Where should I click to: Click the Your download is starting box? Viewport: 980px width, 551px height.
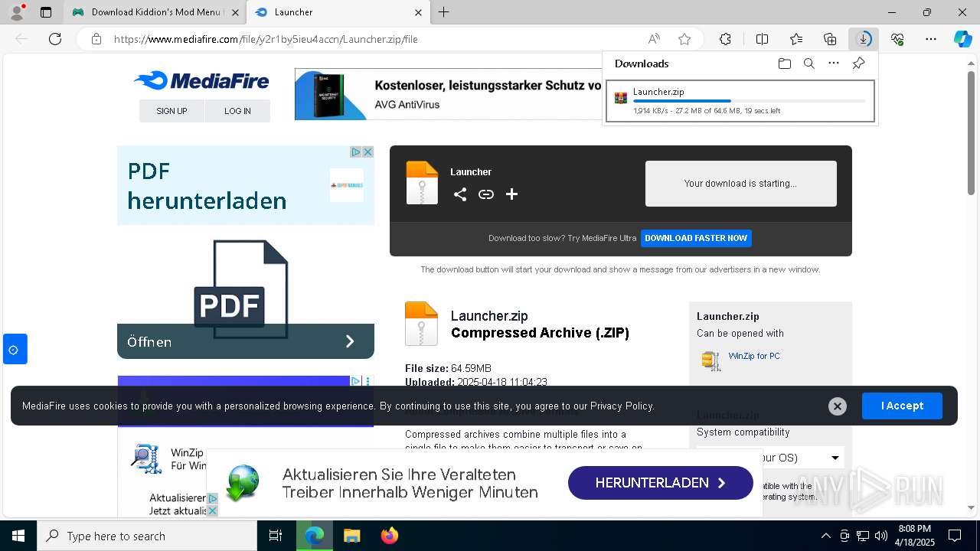click(741, 184)
